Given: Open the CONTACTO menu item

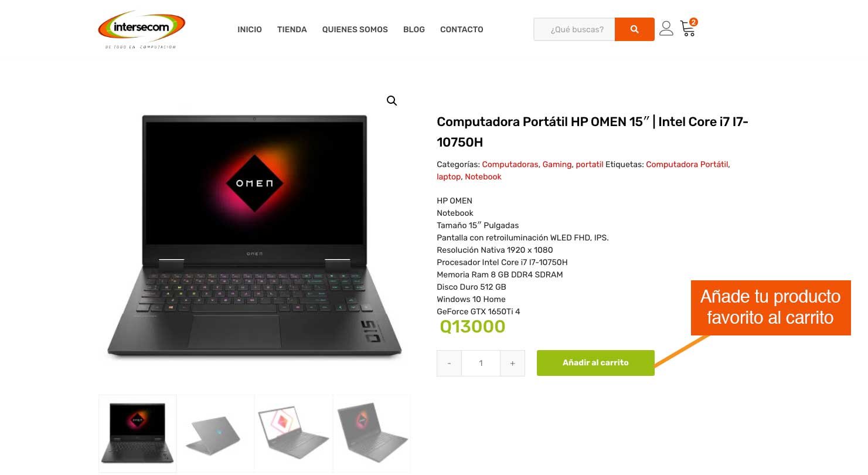Looking at the screenshot, I should click(462, 29).
